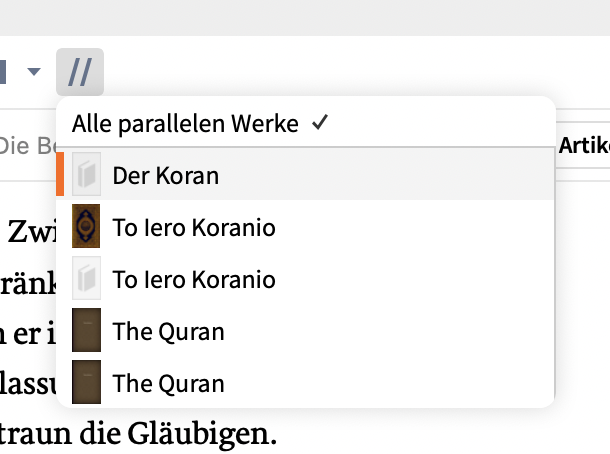Switch to the 'Die Be…' tab

(28, 146)
